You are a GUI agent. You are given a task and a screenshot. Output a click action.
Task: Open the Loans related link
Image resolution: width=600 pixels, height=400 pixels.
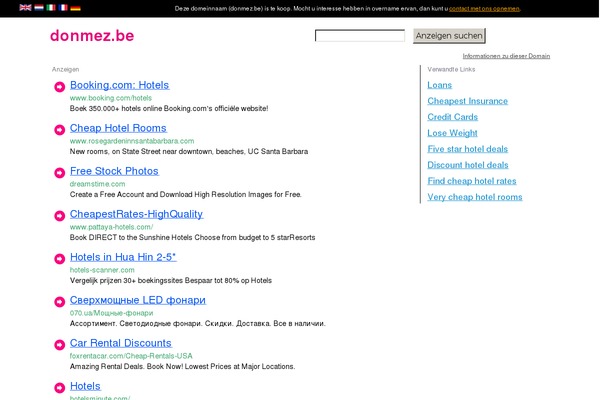pos(440,85)
